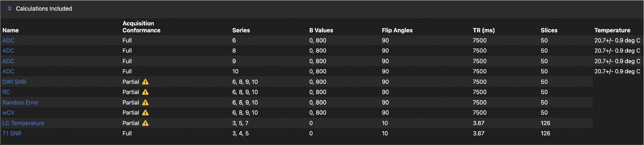Open the T1 SNR calculation link
This screenshot has width=644, height=145.
pos(12,133)
